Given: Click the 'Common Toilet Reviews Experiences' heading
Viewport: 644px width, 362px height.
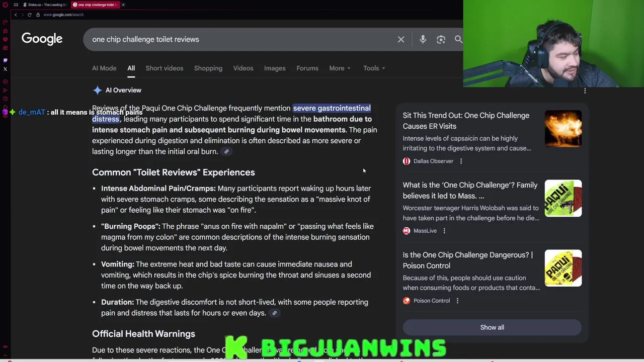Looking at the screenshot, I should click(174, 172).
